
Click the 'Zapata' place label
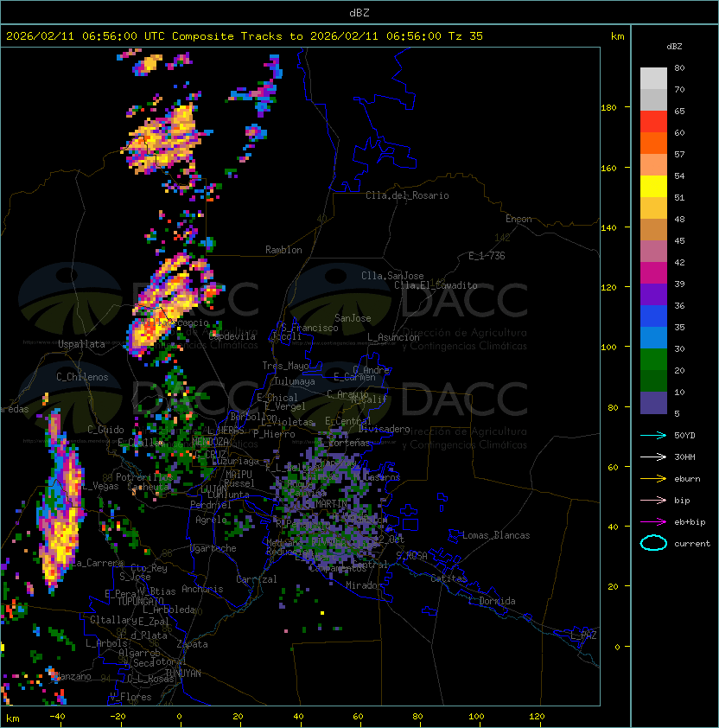pyautogui.click(x=192, y=644)
